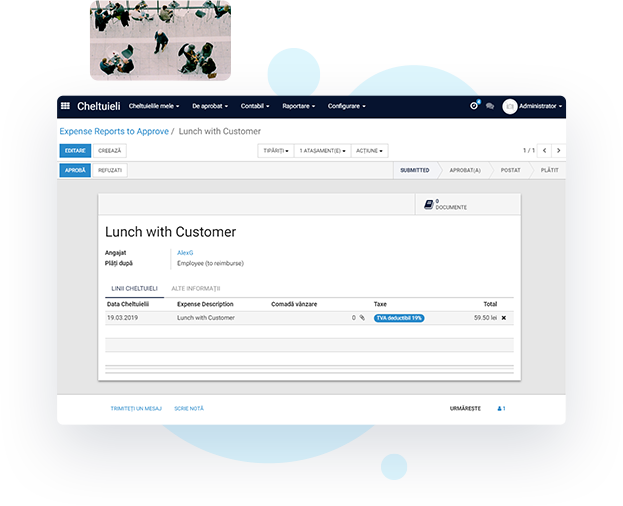Viewport: 623px width, 506px height.
Task: Open the Administrator user menu
Action: pos(533,106)
